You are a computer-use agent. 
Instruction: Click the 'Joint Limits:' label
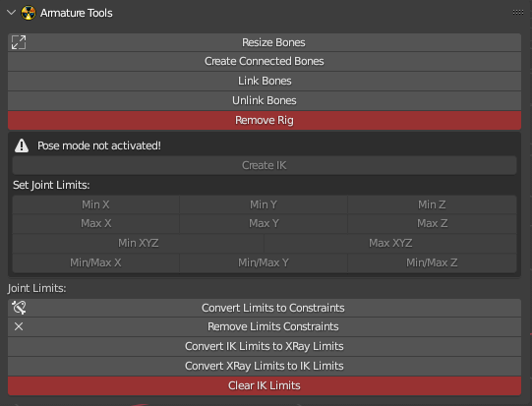(x=37, y=288)
